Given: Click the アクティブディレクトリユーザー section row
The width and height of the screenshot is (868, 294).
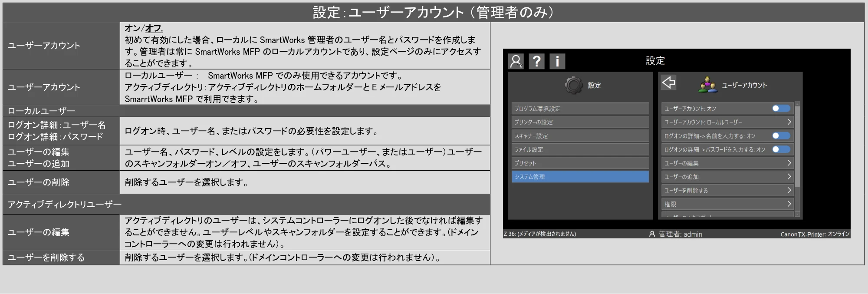Looking at the screenshot, I should click(x=246, y=204).
